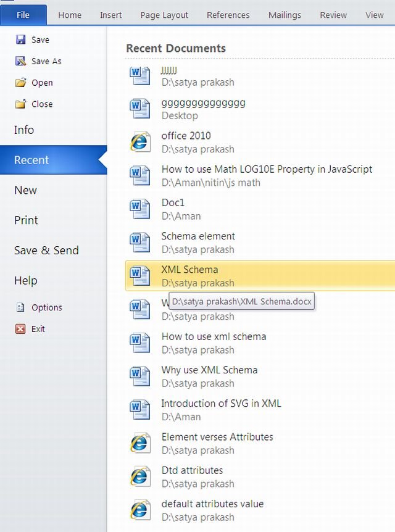Click the Options page icon
The height and width of the screenshot is (532, 395).
coord(21,307)
